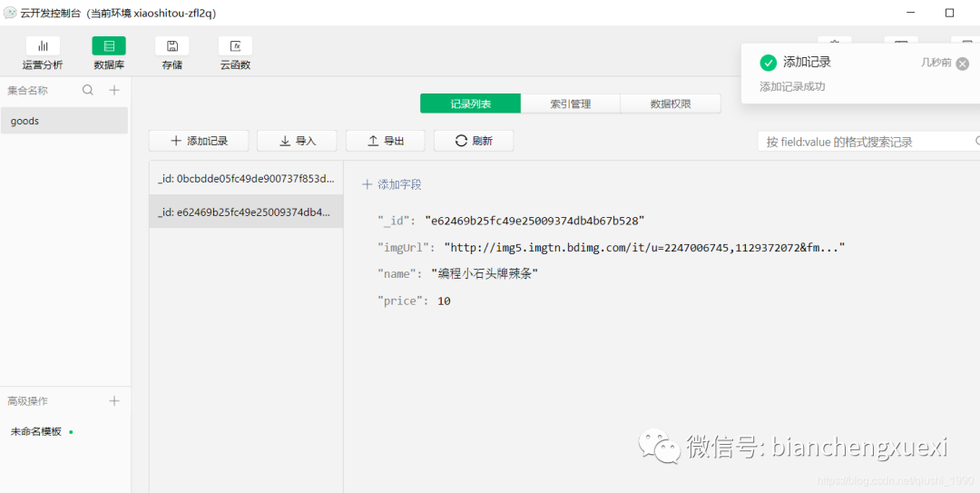Click the 导出 export button
The width and height of the screenshot is (980, 493).
(x=386, y=141)
